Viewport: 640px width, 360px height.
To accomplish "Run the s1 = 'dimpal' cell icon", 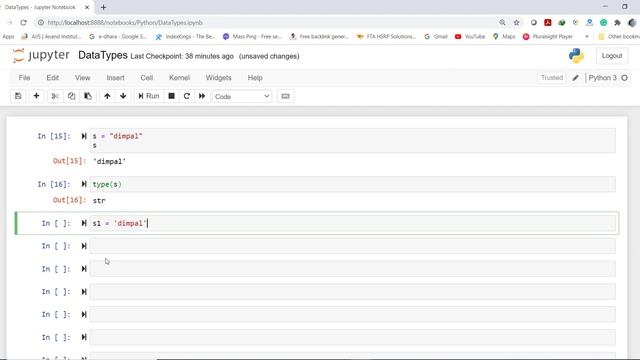I will (84, 223).
